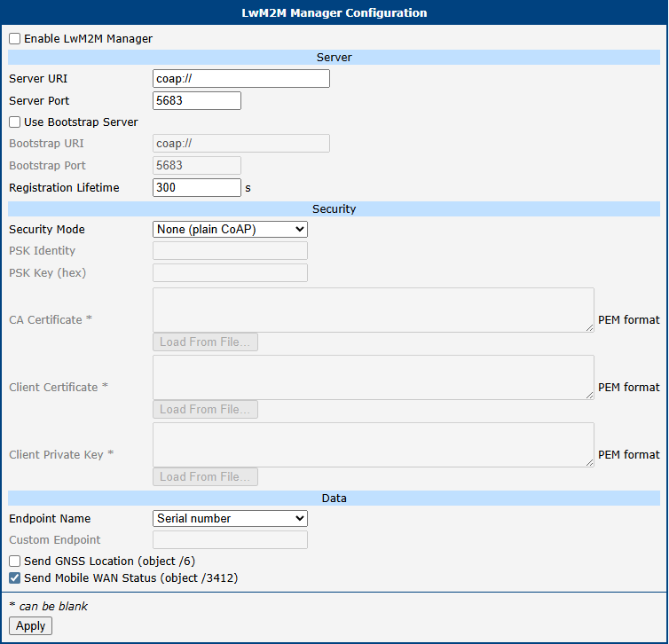
Task: Click Load From File under CA Certificate
Action: (205, 342)
